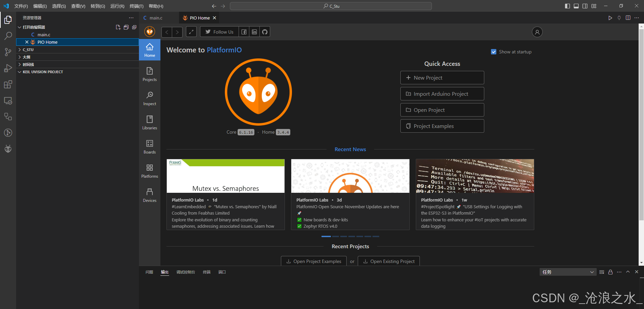Switch to 问题 problems panel tab
This screenshot has width=644, height=309.
[149, 272]
